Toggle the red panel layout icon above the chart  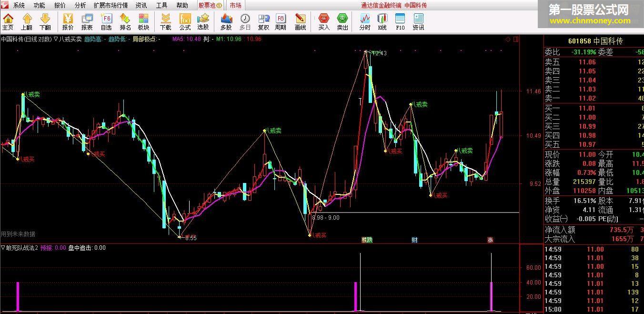pyautogui.click(x=516, y=39)
